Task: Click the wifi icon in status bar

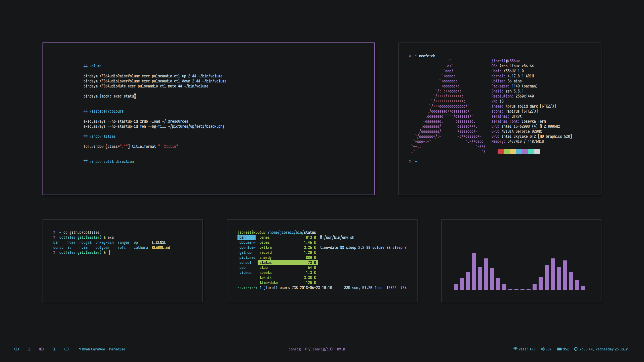Action: (x=515, y=349)
